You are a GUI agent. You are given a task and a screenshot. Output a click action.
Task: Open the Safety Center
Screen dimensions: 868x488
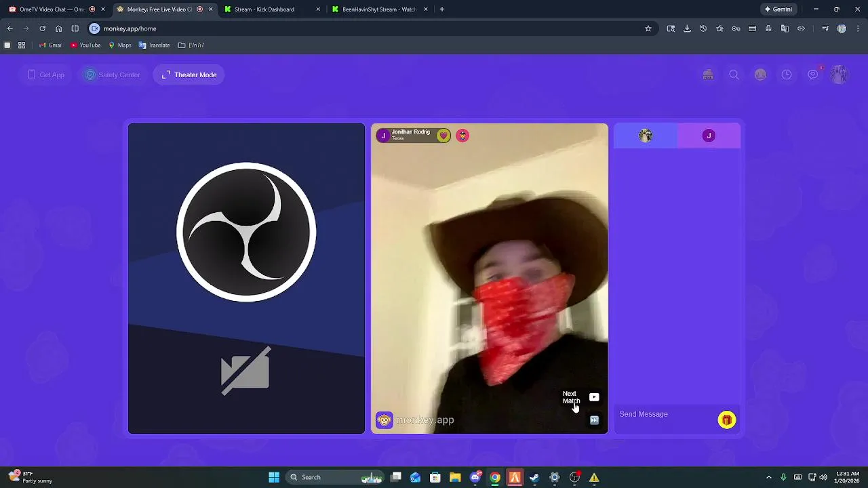(113, 75)
